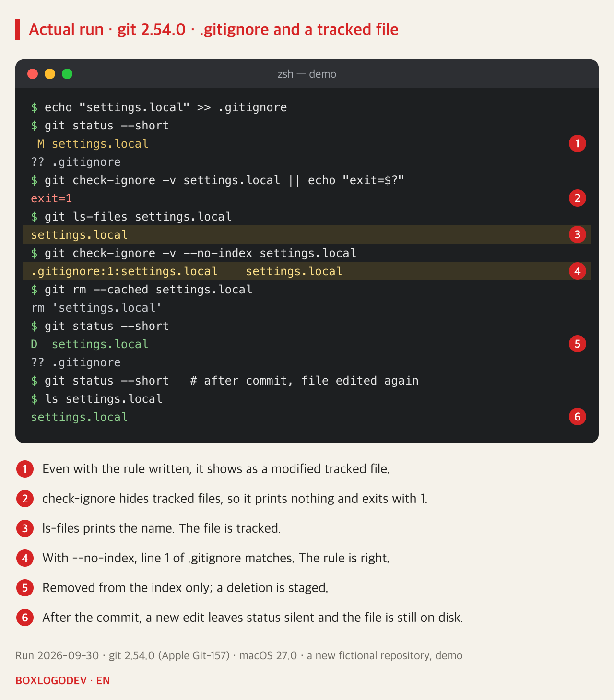Select the 'ls-files prints the name' caption
The image size is (614, 700).
[161, 528]
